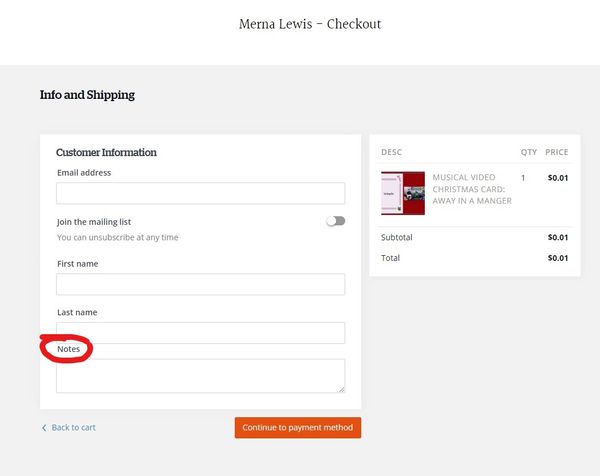Screen dimensions: 600x476
Task: Focus the Email address input field
Action: coord(200,193)
